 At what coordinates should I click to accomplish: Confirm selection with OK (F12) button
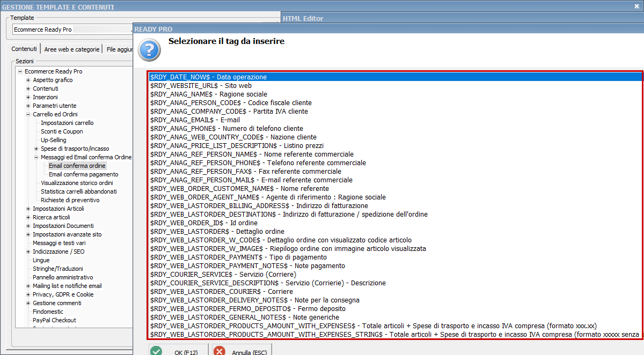pos(178,350)
